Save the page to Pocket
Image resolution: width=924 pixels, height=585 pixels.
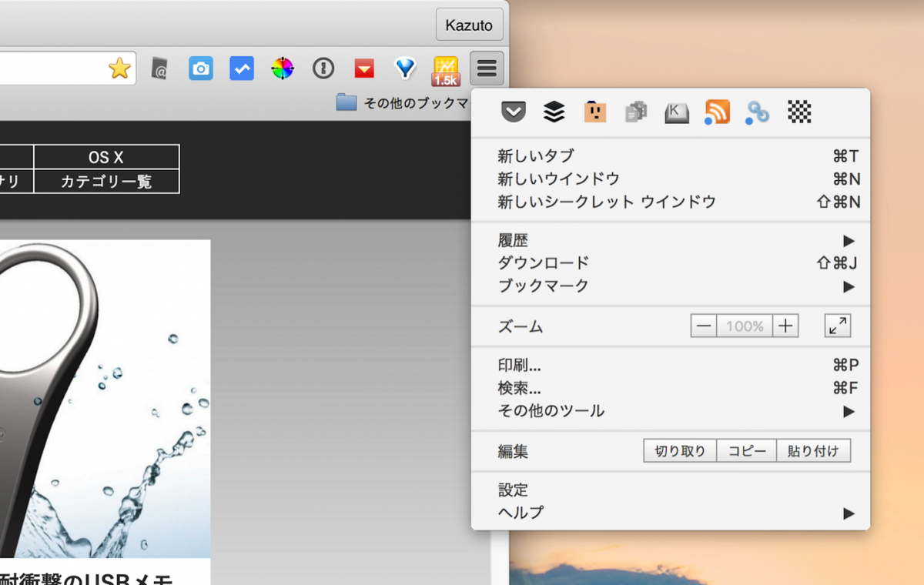click(514, 112)
